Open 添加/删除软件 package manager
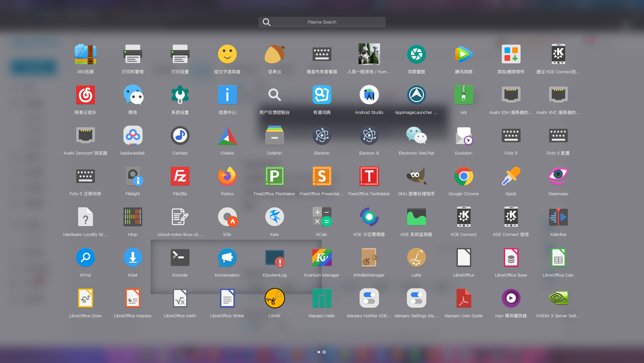Viewport: 644px width, 363px height. coord(511,54)
